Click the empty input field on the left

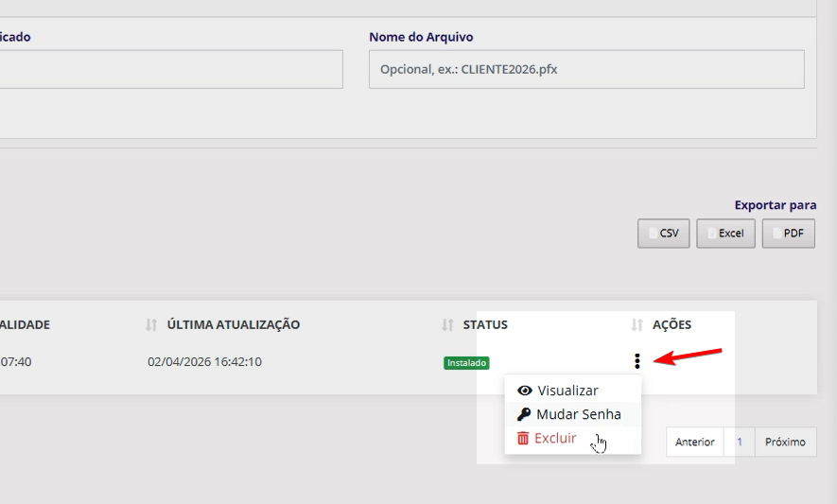click(170, 70)
